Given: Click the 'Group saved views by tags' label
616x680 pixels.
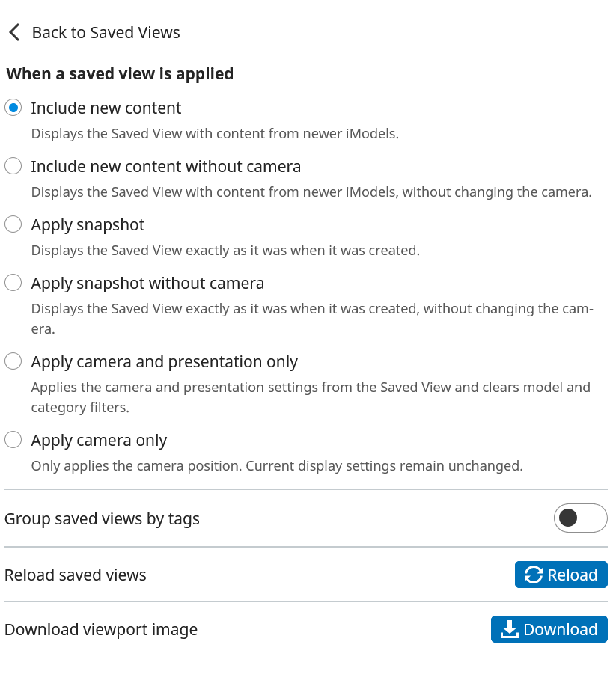Looking at the screenshot, I should [102, 518].
